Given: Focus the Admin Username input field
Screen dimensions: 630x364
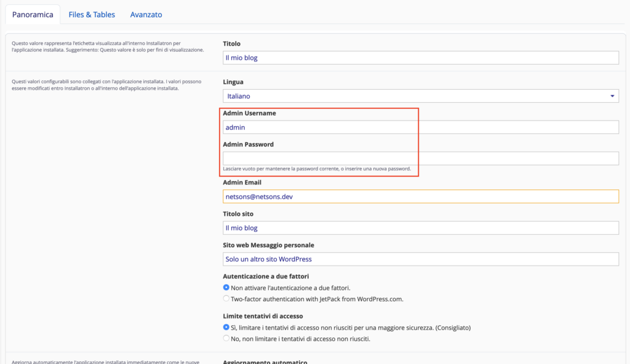Looking at the screenshot, I should click(x=420, y=127).
